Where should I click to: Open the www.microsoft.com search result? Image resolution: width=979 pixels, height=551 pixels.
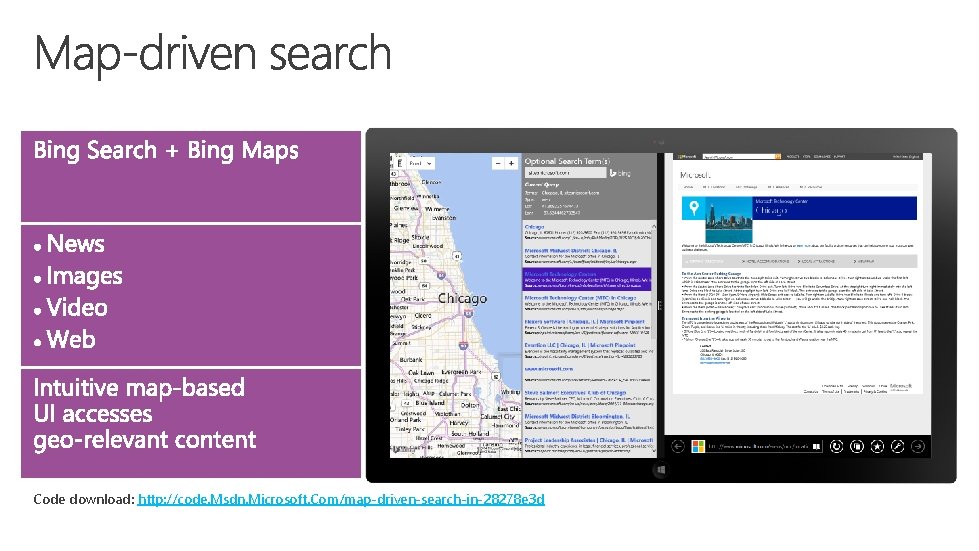pyautogui.click(x=549, y=369)
